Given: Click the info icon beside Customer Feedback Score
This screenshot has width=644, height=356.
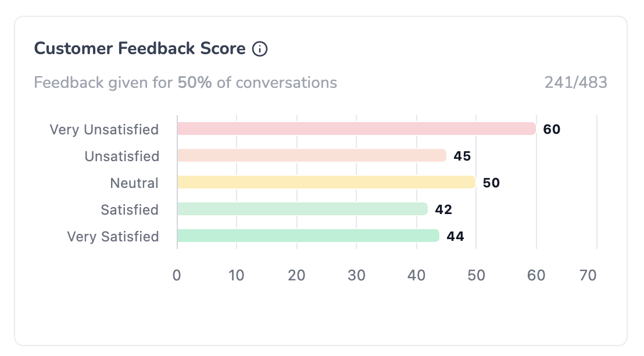Looking at the screenshot, I should 260,49.
